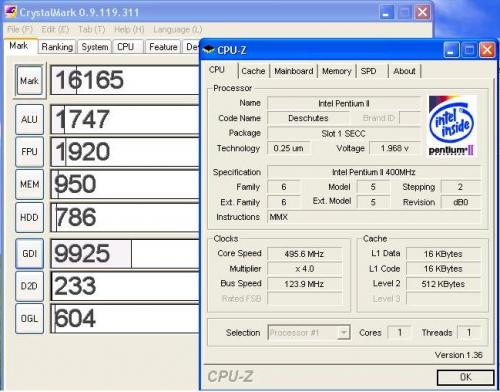The width and height of the screenshot is (500, 392).
Task: Open the Tab menu in CrystalMark
Action: [92, 29]
